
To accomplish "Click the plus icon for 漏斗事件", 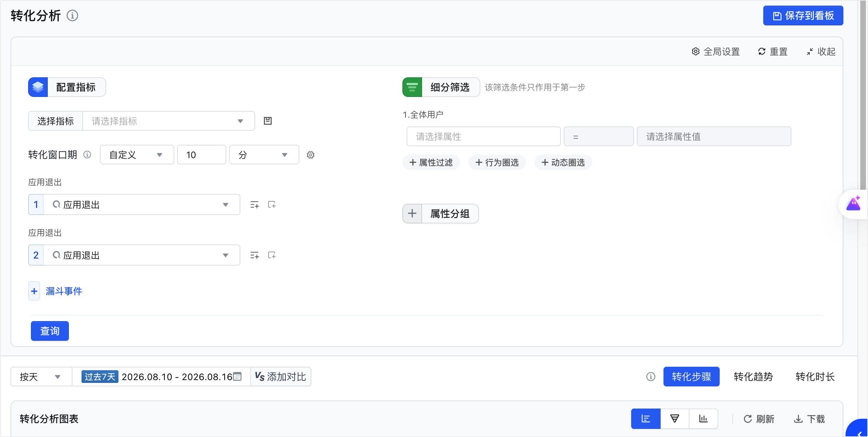I will coord(34,291).
